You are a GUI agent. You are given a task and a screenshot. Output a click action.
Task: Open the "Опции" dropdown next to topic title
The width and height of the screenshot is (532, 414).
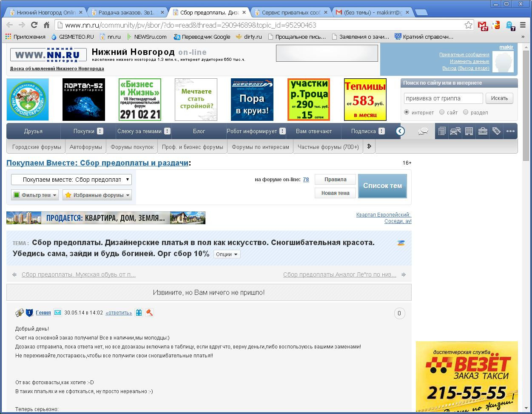[x=227, y=254]
